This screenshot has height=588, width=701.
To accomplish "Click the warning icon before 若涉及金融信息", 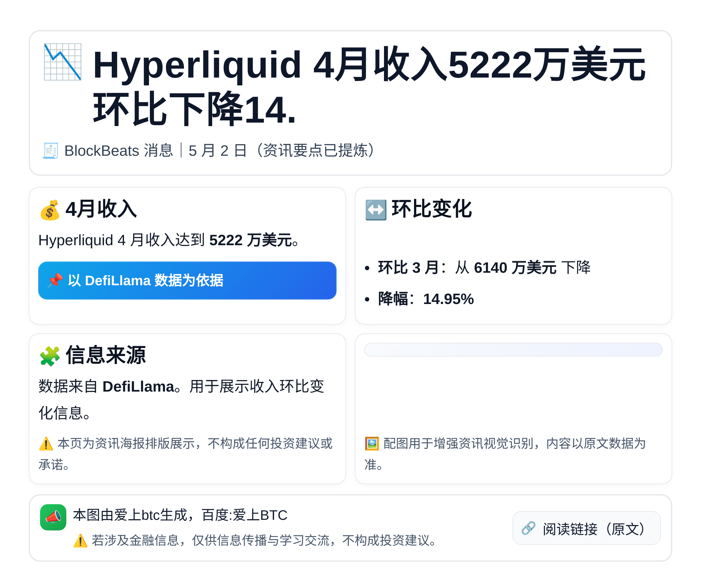I will click(x=80, y=540).
